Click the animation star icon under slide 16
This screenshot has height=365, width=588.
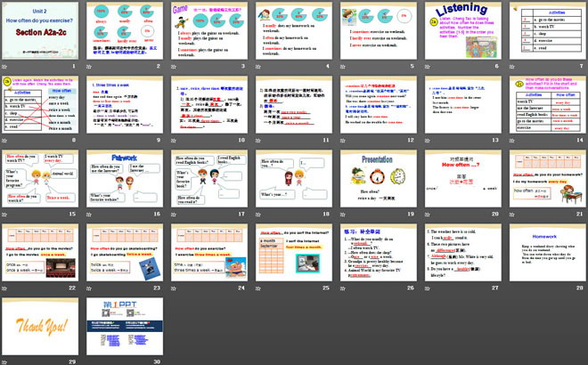[x=89, y=215]
